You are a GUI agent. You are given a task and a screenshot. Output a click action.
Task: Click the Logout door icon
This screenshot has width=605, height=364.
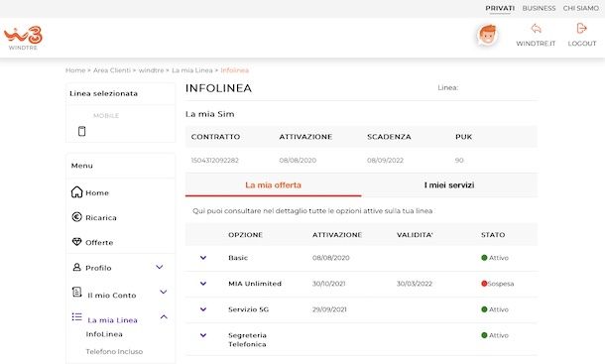point(581,28)
